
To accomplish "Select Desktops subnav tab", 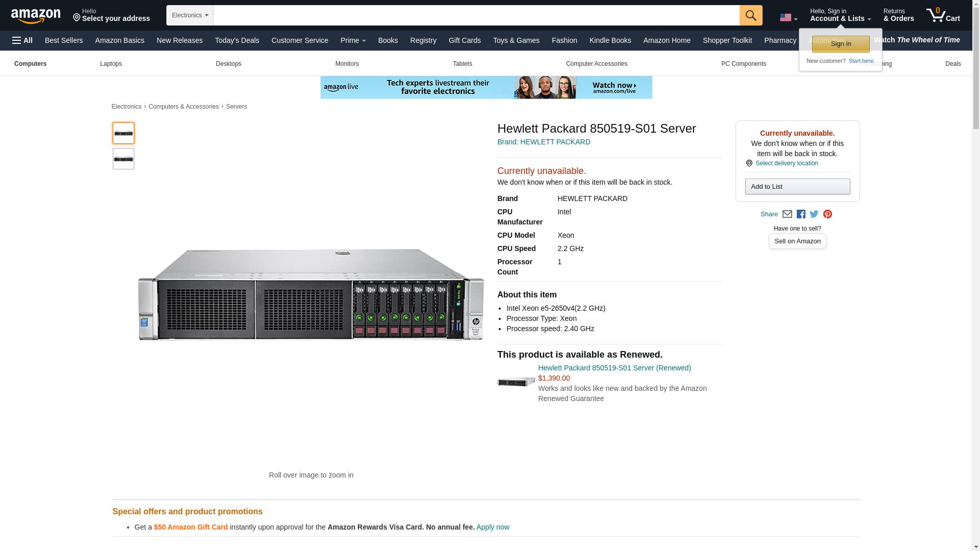I will coord(228,64).
